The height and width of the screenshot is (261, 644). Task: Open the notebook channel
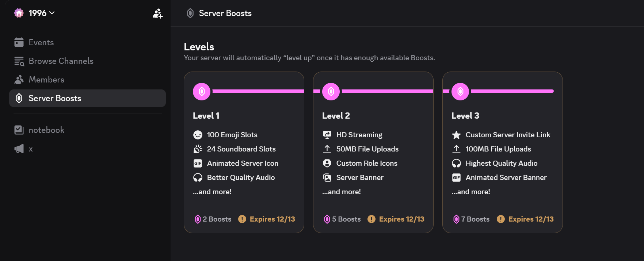(87, 130)
